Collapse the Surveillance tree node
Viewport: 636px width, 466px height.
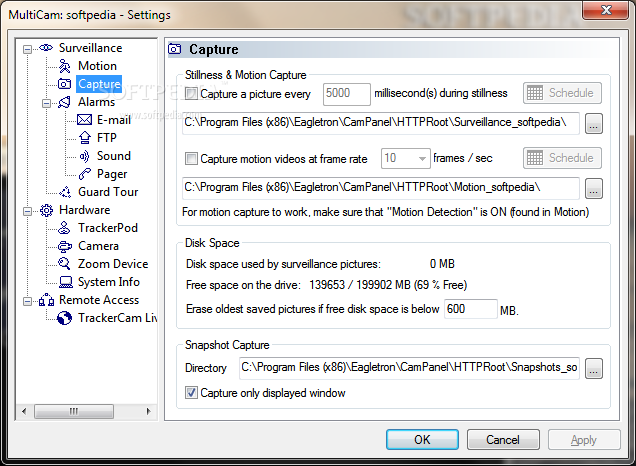(x=27, y=49)
